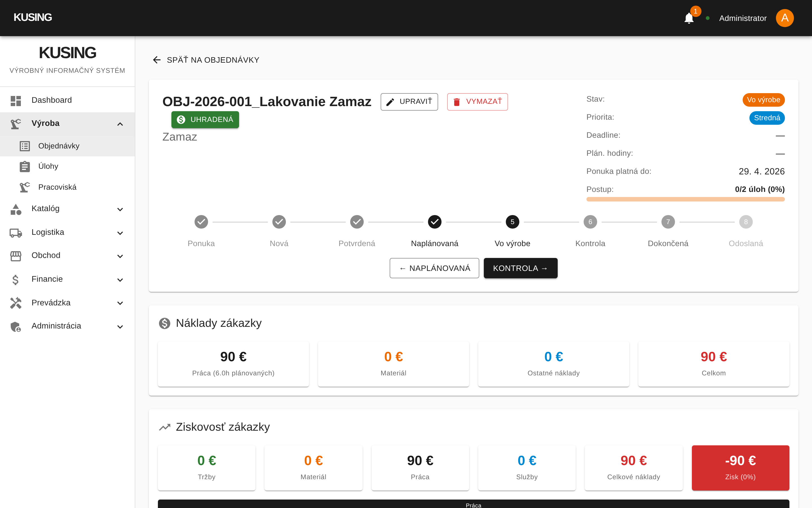Click the Práca 90 € cost card
The height and width of the screenshot is (508, 812).
[233, 364]
